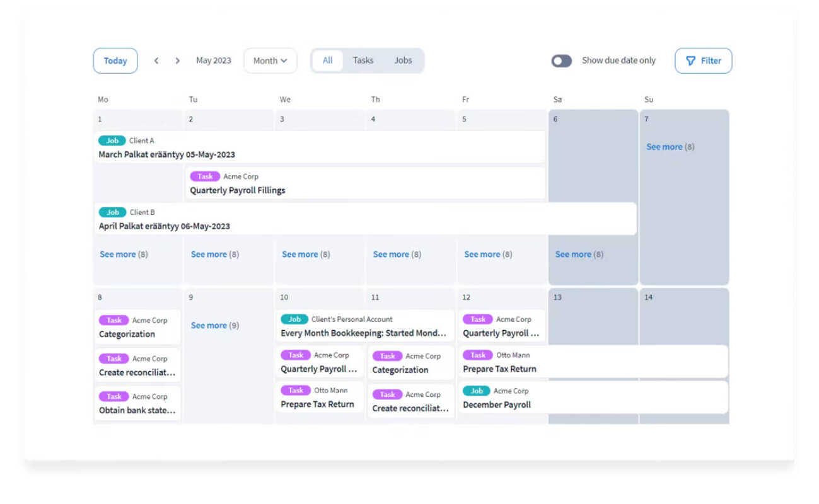Select day 13 cell
819x504 pixels.
pyautogui.click(x=593, y=356)
